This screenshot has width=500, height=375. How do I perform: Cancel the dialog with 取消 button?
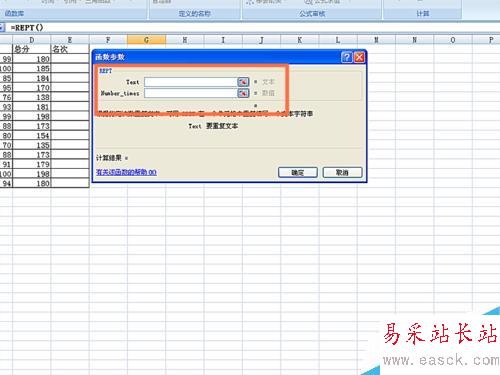(x=342, y=172)
